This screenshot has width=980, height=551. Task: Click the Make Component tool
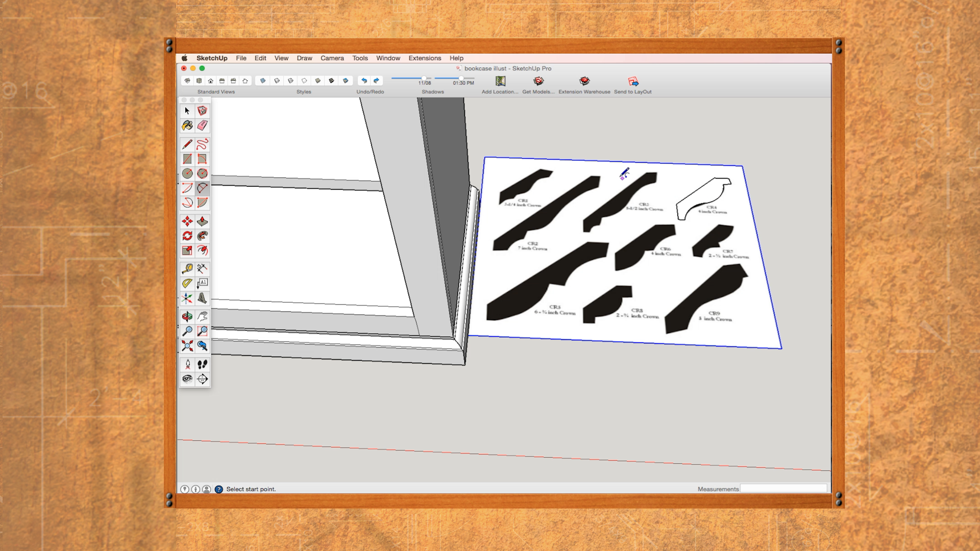tap(202, 111)
